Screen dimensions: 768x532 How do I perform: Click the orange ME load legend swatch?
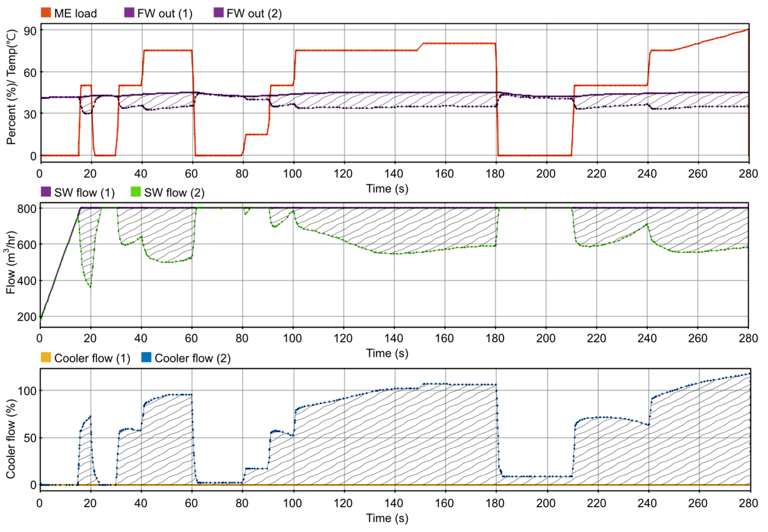46,13
